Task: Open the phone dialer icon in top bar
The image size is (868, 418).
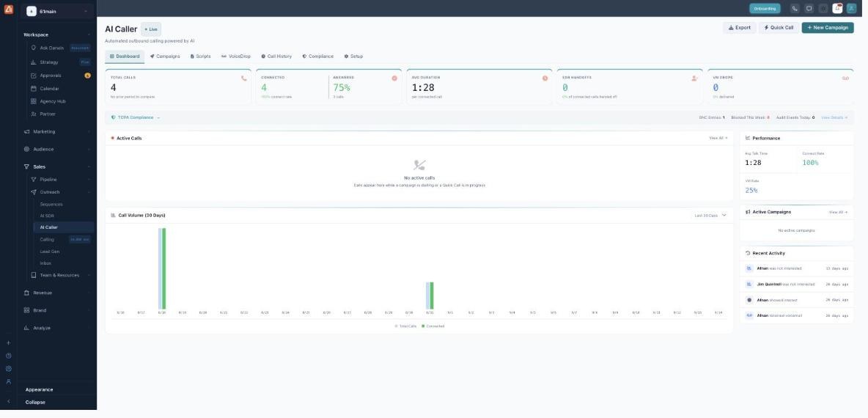Action: [x=795, y=8]
